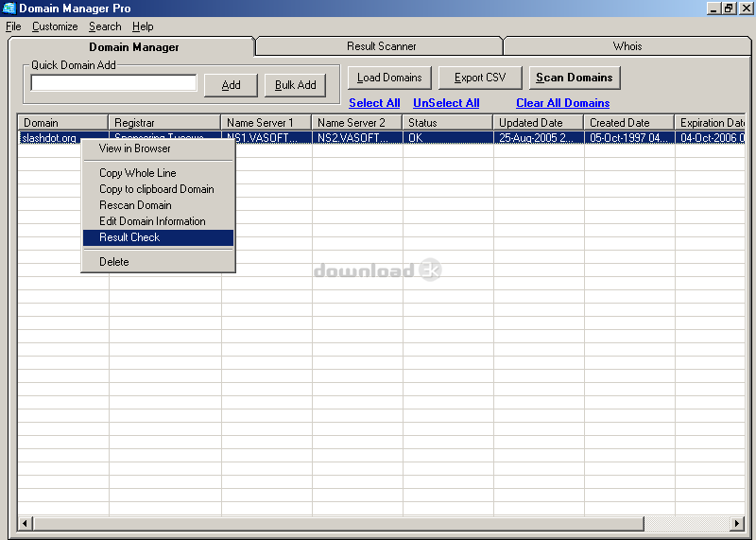Focus the Quick Domain Add input field
This screenshot has width=756, height=540.
pyautogui.click(x=113, y=83)
